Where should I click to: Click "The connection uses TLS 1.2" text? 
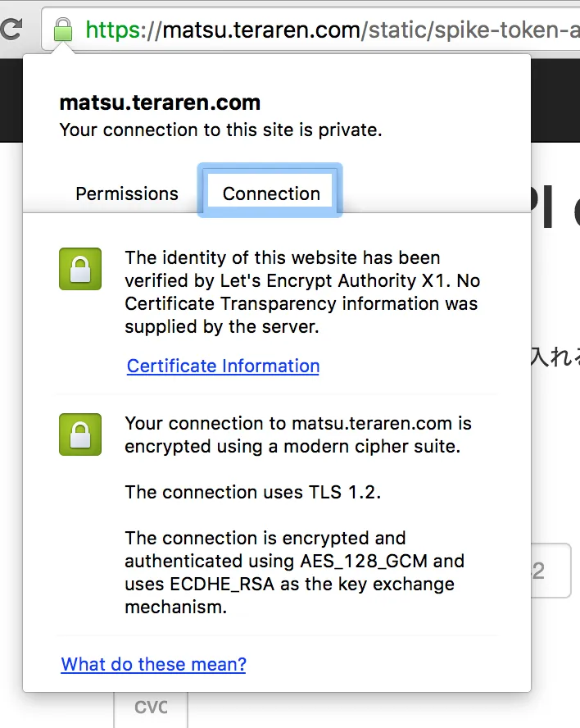tap(252, 492)
